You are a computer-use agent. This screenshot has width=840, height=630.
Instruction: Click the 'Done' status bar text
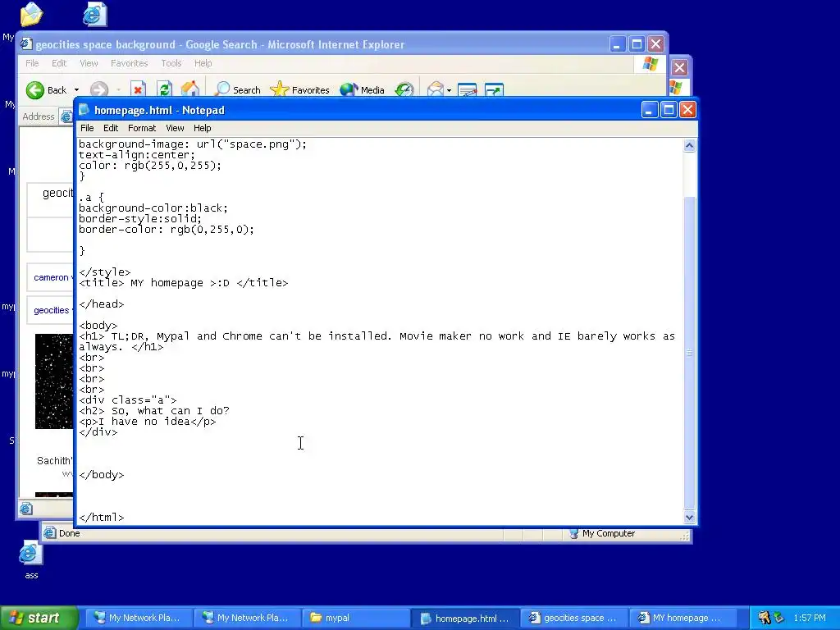(x=70, y=533)
